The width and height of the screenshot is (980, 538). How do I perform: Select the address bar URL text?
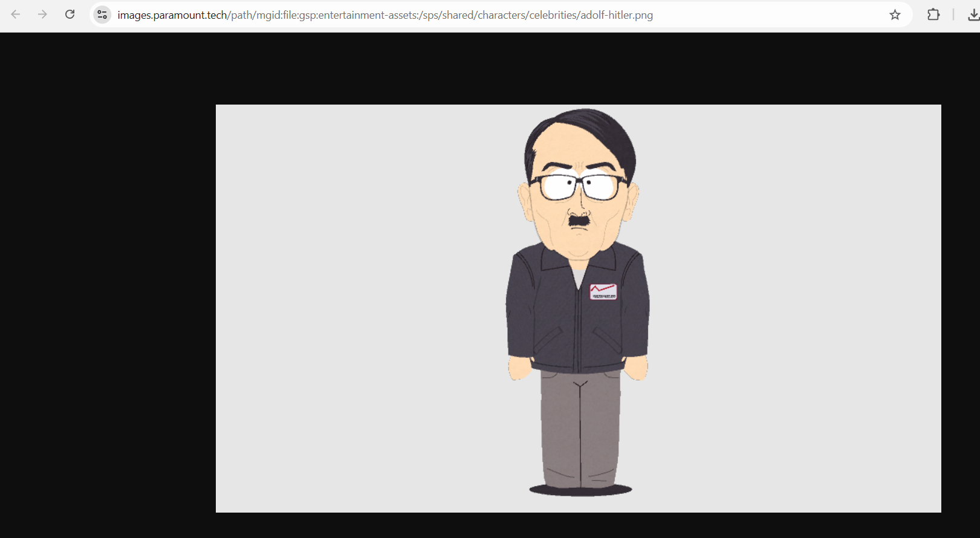[x=385, y=15]
